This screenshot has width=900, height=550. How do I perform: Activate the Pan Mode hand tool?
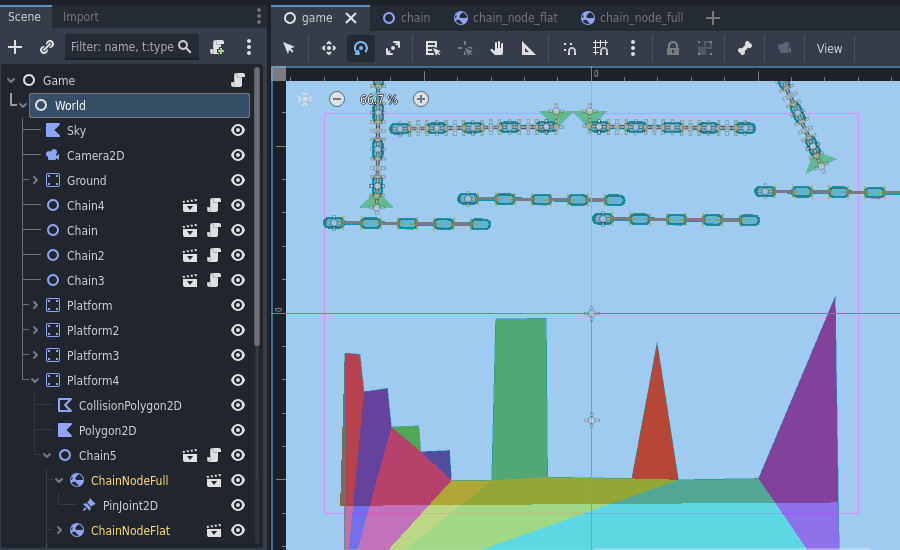pyautogui.click(x=497, y=48)
